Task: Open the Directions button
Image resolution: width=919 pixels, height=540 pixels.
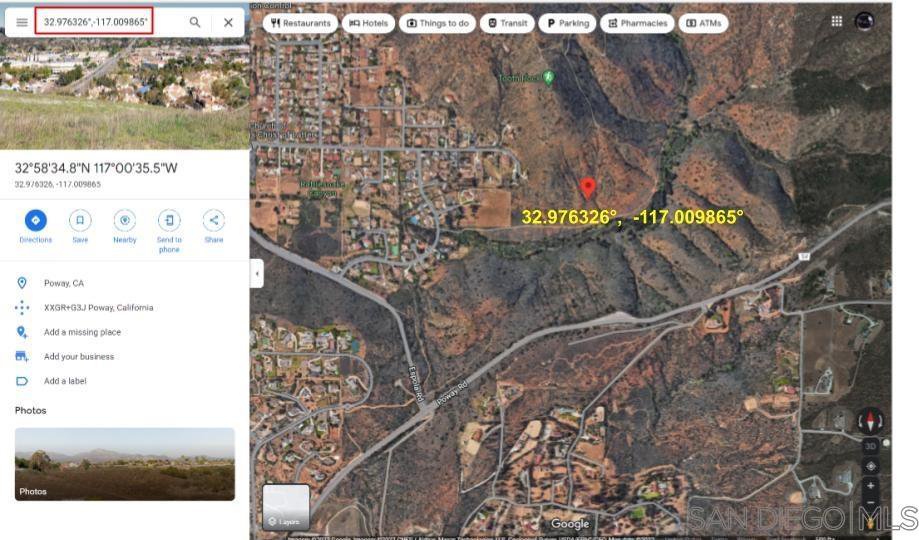Action: [x=36, y=220]
